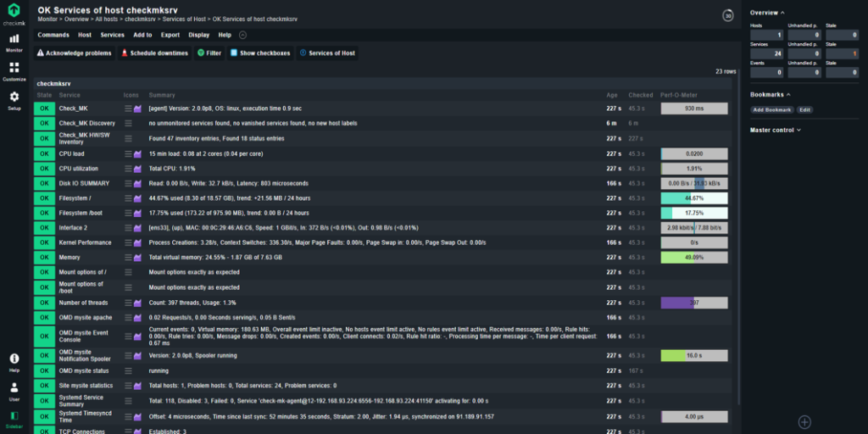868x434 pixels.
Task: Open graph icon for CPU utilization
Action: click(138, 169)
